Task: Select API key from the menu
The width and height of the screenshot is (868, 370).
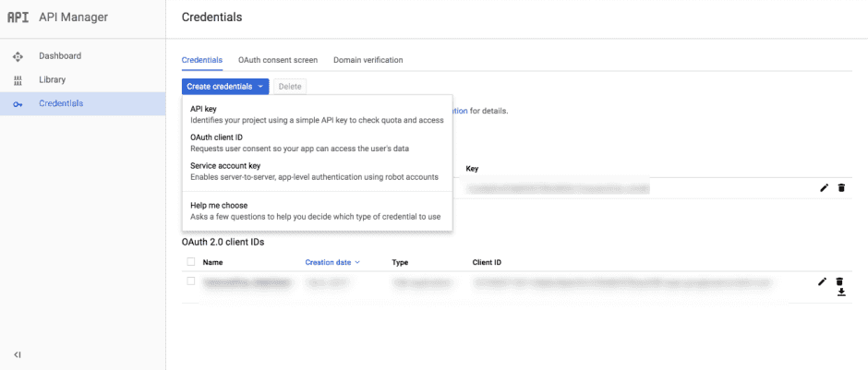Action: pyautogui.click(x=203, y=109)
